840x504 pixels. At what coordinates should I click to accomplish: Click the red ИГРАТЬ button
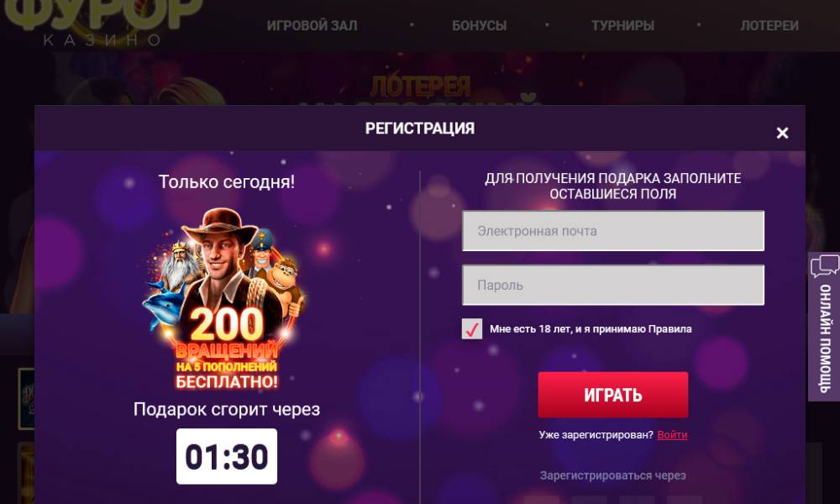pos(613,395)
